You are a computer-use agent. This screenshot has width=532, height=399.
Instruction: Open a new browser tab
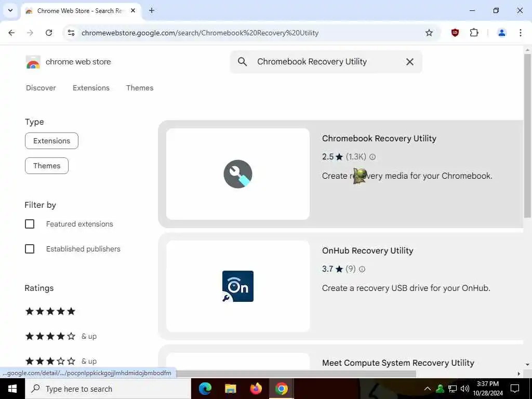tap(152, 10)
